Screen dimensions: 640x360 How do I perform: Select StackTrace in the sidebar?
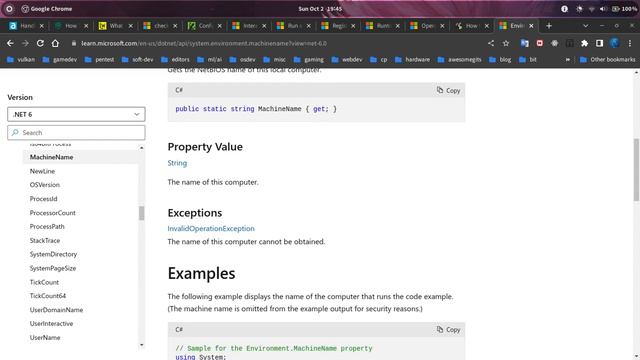pyautogui.click(x=44, y=240)
